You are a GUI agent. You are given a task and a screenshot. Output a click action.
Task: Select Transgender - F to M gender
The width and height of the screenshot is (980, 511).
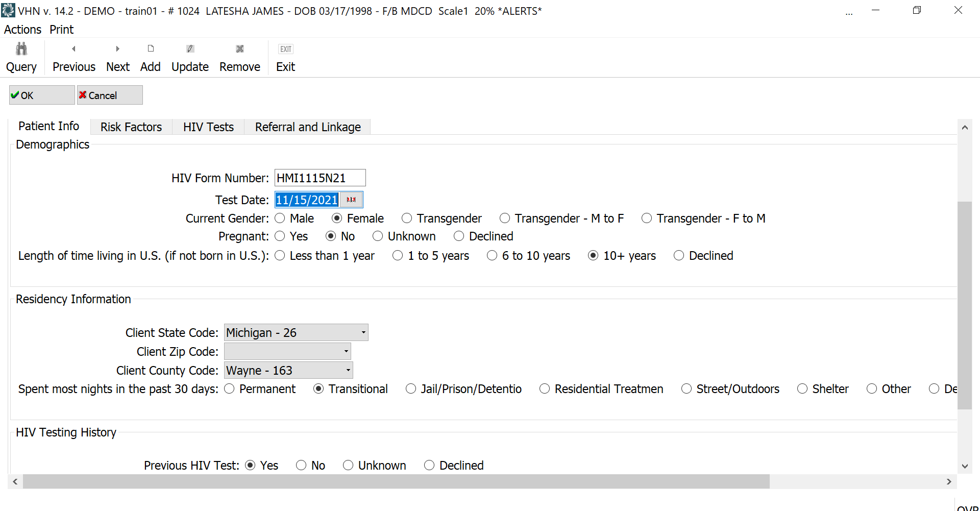[x=647, y=218]
